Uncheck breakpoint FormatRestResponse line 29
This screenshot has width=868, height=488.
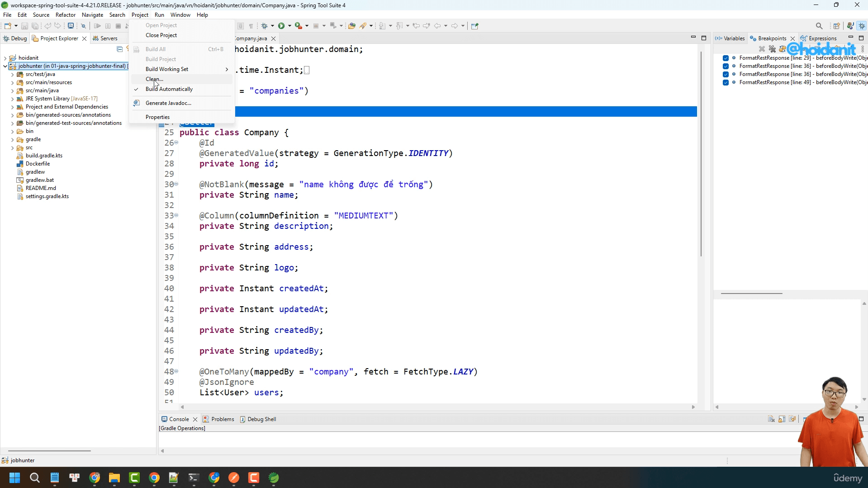(726, 58)
